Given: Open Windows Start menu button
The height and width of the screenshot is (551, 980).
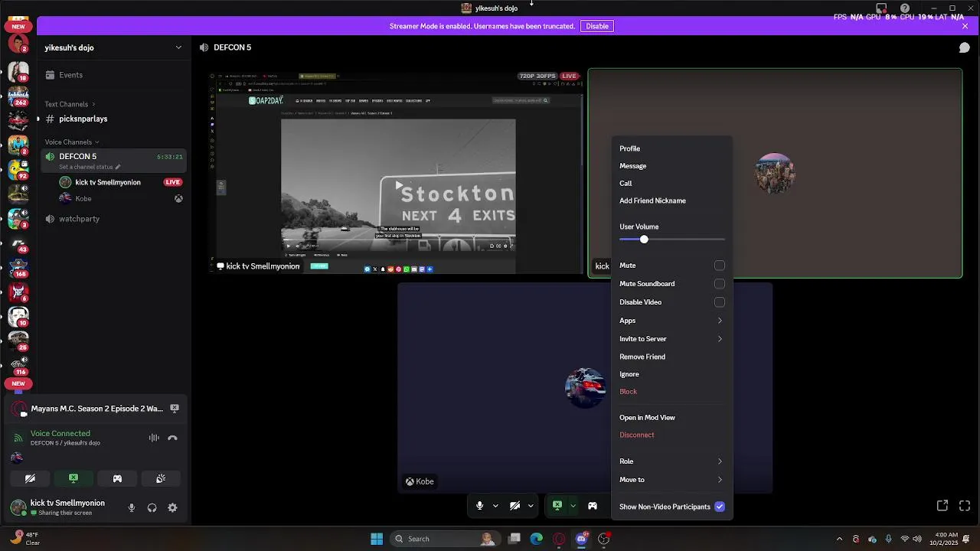Looking at the screenshot, I should click(377, 539).
